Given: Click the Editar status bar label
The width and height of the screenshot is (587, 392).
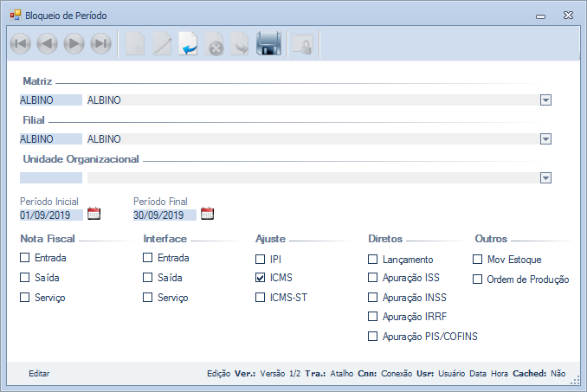Looking at the screenshot, I should [x=39, y=374].
